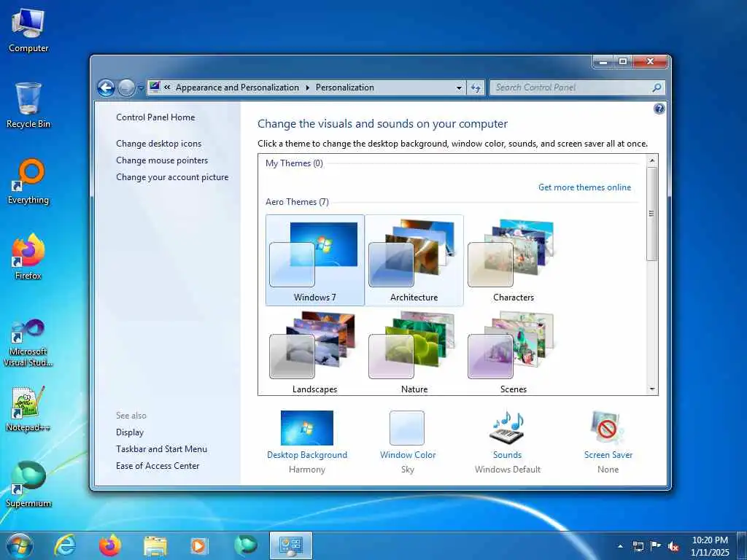The height and width of the screenshot is (560, 747).
Task: Select the Notepad++ desktop shortcut
Action: point(28,409)
